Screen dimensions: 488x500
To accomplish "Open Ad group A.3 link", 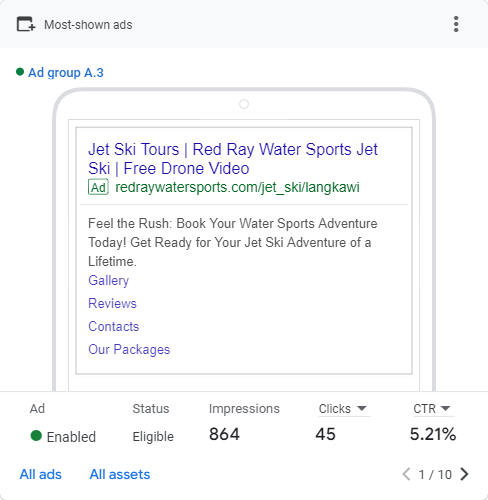I will [x=66, y=73].
